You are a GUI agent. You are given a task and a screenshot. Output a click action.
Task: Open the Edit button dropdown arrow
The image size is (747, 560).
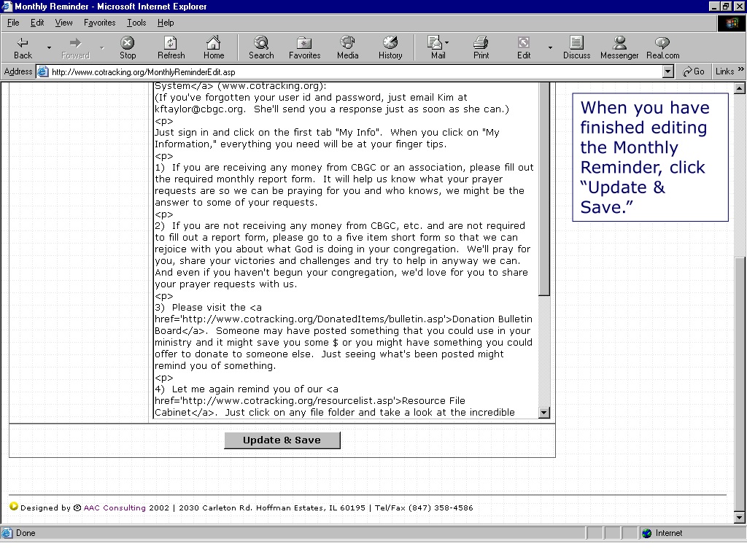tap(550, 47)
